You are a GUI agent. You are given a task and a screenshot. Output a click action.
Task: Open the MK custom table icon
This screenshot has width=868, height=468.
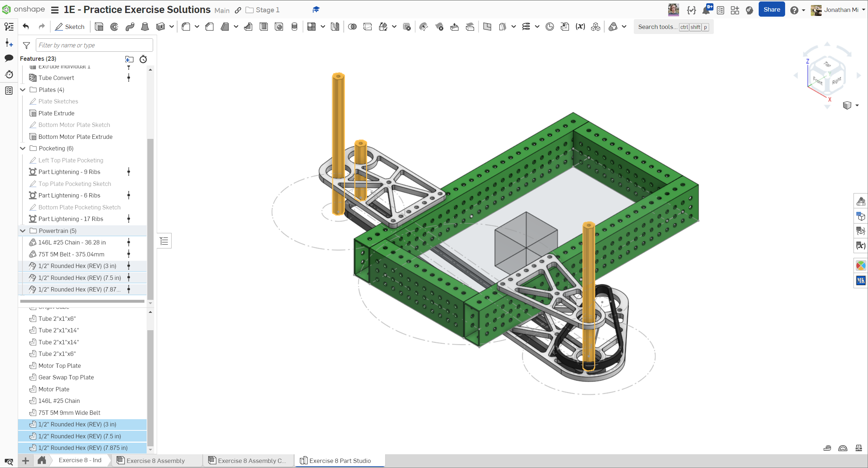[861, 280]
